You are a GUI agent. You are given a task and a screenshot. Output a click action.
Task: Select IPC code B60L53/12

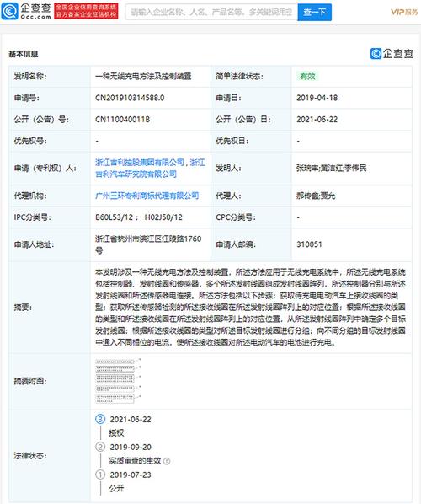pyautogui.click(x=114, y=217)
